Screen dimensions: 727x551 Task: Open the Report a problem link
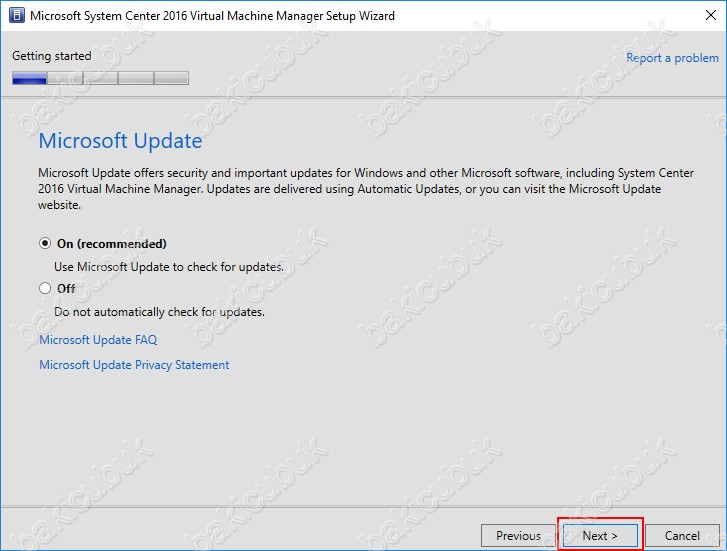pos(672,58)
